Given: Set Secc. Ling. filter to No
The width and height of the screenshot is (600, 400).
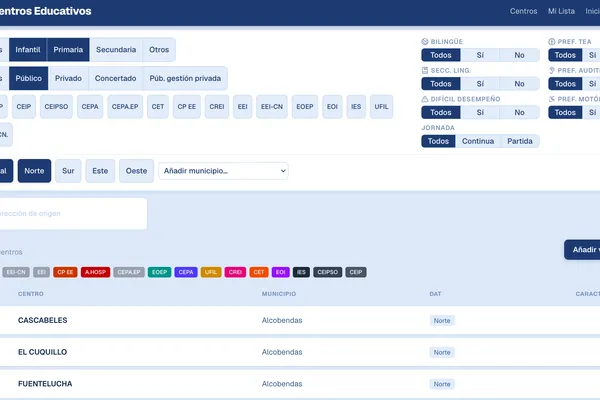Looking at the screenshot, I should coord(519,84).
